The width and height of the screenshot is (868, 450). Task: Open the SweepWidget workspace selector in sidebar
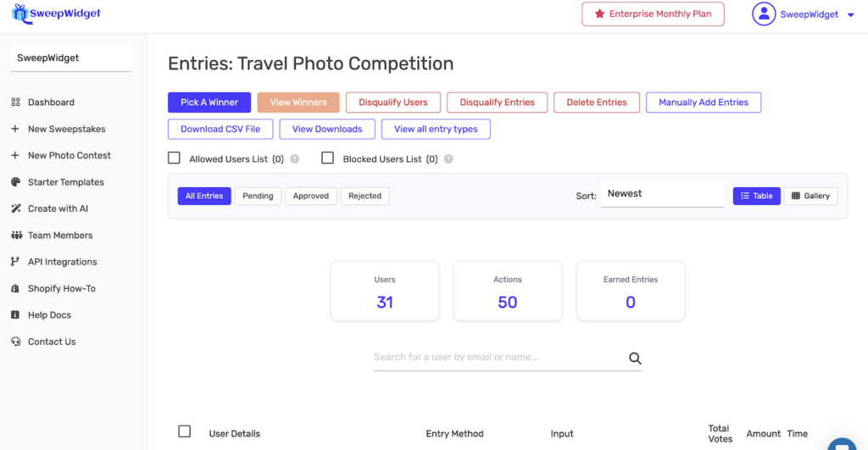click(x=70, y=58)
